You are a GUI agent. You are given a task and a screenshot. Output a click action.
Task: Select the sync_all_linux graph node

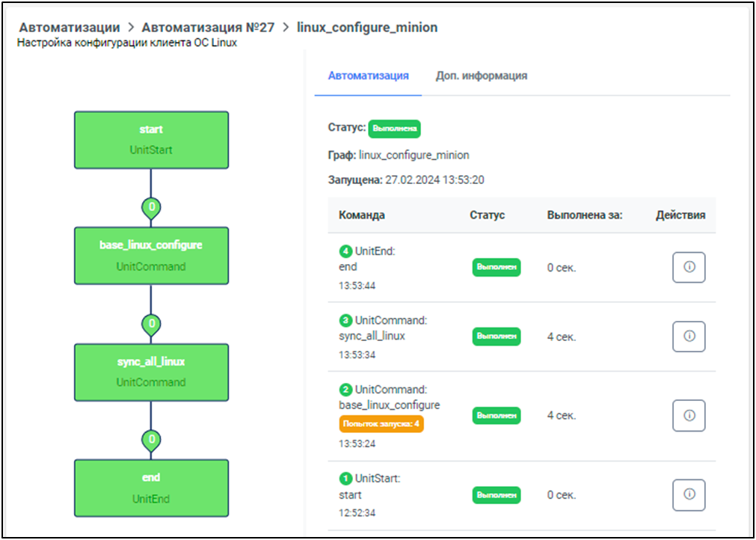151,372
